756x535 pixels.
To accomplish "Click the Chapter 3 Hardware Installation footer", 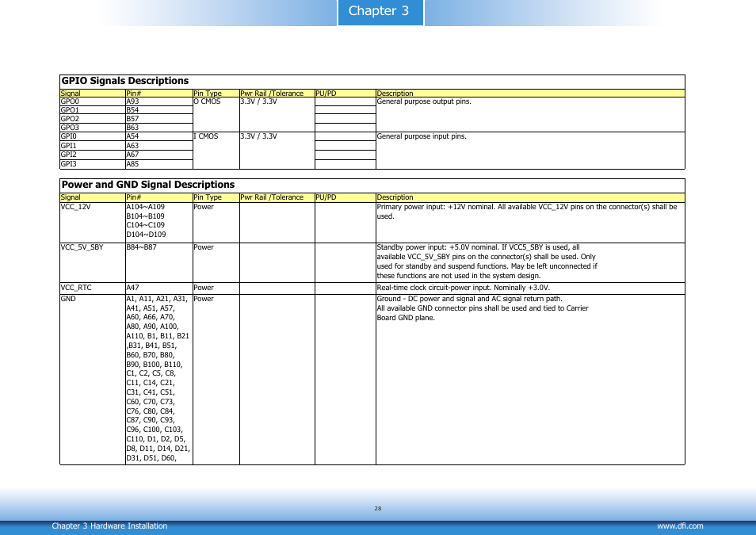I will coord(109,525).
